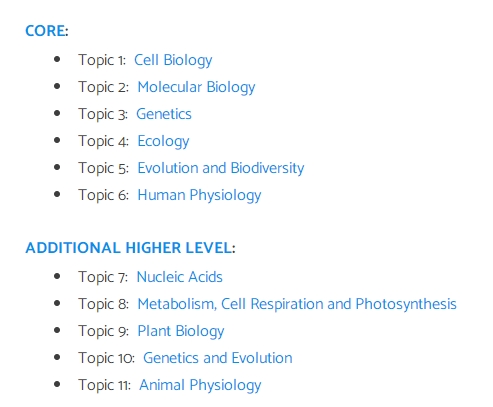493x407 pixels.
Task: Go to the Animal Physiology topic
Action: (200, 385)
